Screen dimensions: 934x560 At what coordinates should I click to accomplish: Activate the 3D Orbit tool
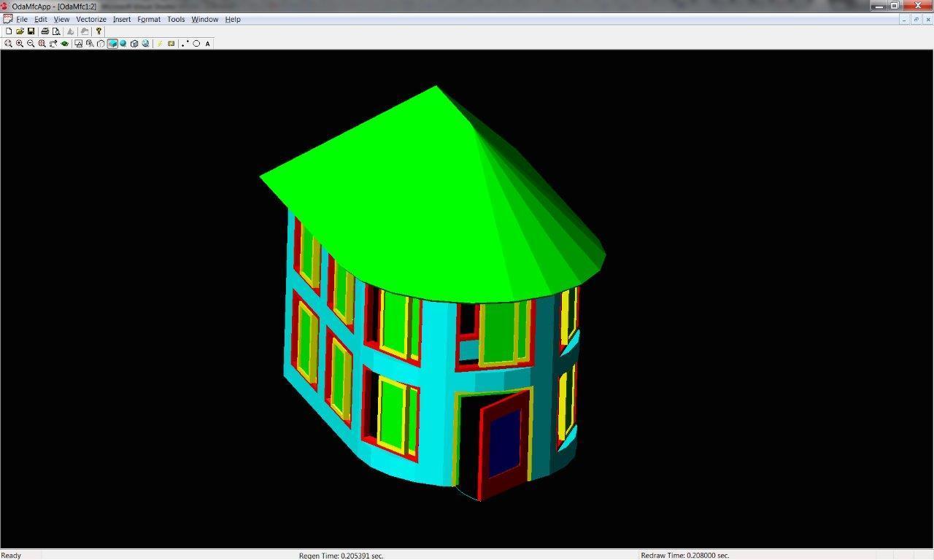64,43
